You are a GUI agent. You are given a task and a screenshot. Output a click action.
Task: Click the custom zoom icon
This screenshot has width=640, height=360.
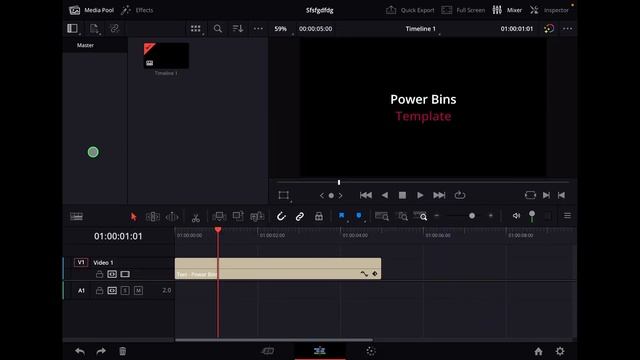click(x=420, y=216)
